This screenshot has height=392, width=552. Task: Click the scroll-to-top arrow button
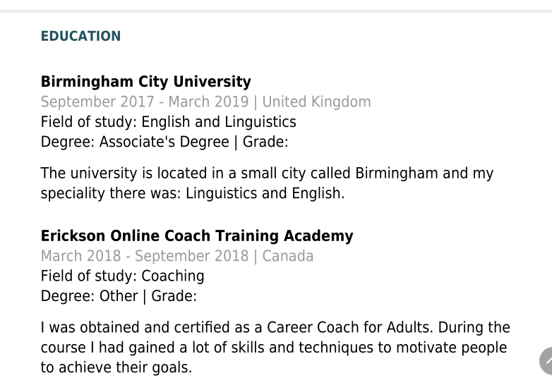click(x=546, y=361)
